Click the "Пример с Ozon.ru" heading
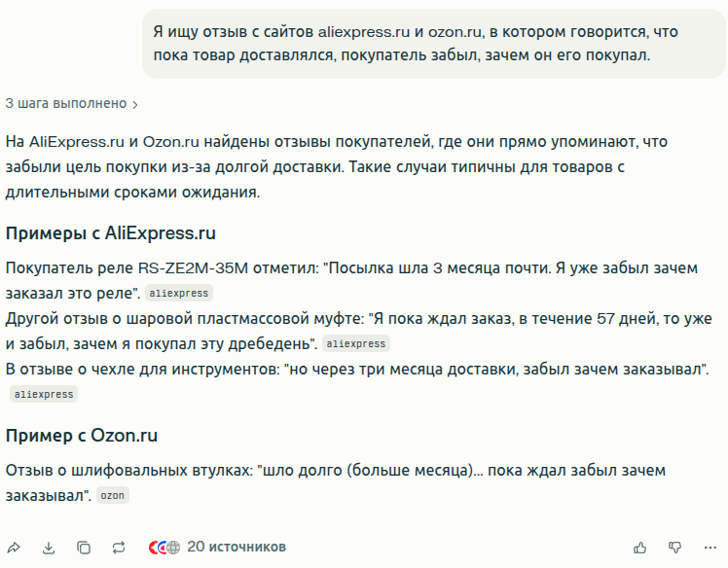The image size is (728, 568). pyautogui.click(x=82, y=435)
